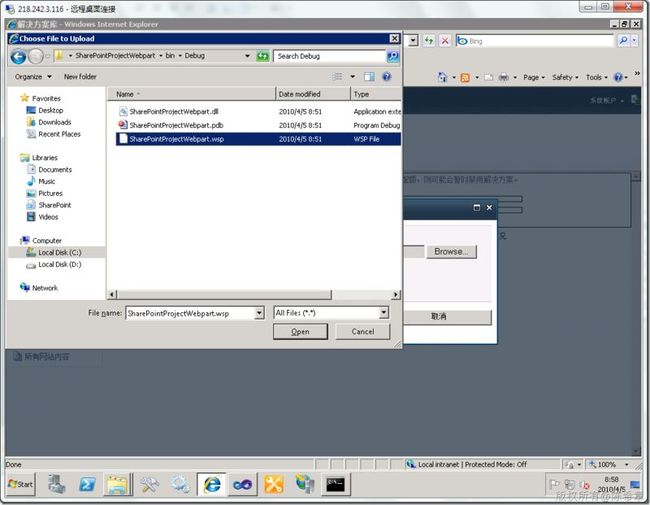
Task: Expand the IE address bar dropdown arrow
Action: pyautogui.click(x=413, y=41)
